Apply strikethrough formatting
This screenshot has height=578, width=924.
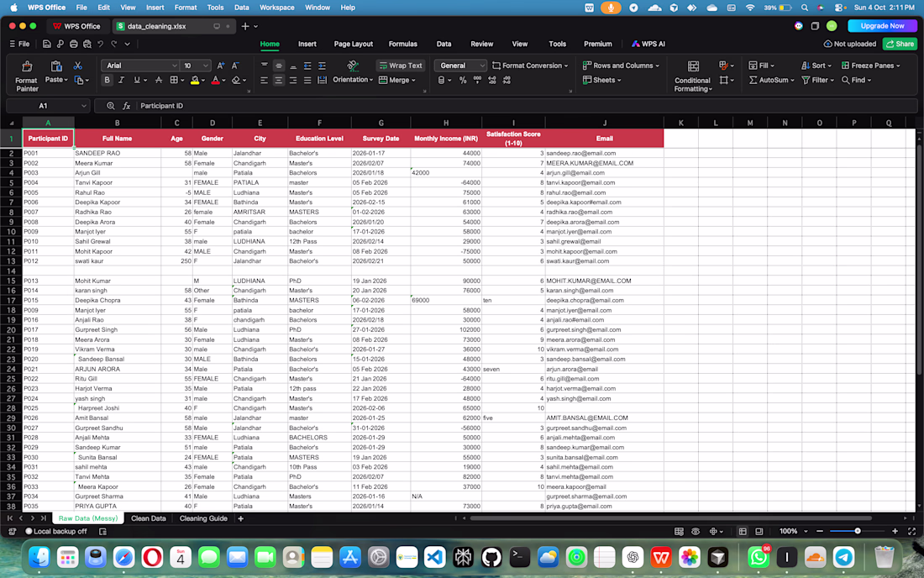[x=159, y=80]
